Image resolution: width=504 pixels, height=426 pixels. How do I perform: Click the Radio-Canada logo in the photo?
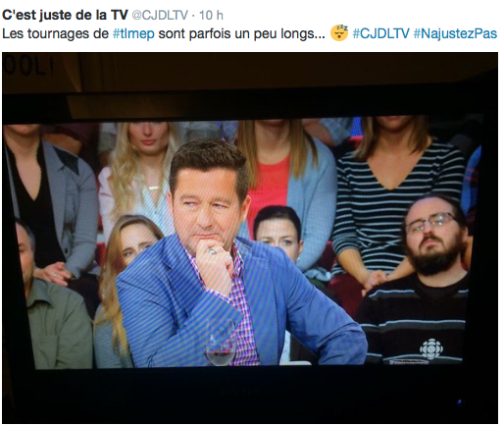pyautogui.click(x=431, y=349)
